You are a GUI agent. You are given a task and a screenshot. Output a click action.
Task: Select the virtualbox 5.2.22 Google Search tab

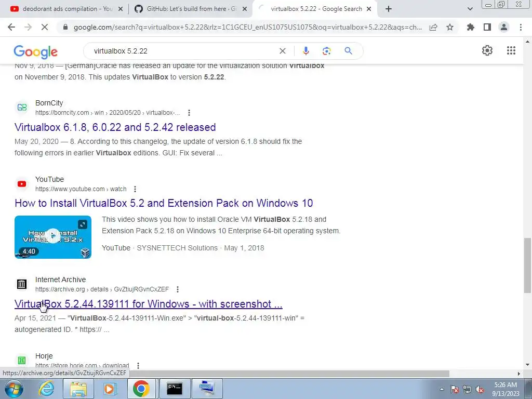(316, 9)
